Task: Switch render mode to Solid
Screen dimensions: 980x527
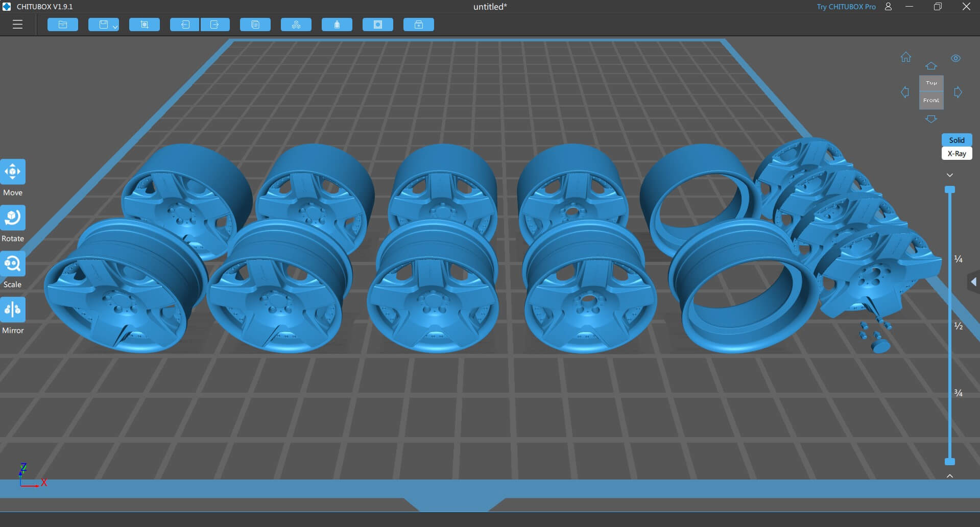Action: click(x=957, y=140)
